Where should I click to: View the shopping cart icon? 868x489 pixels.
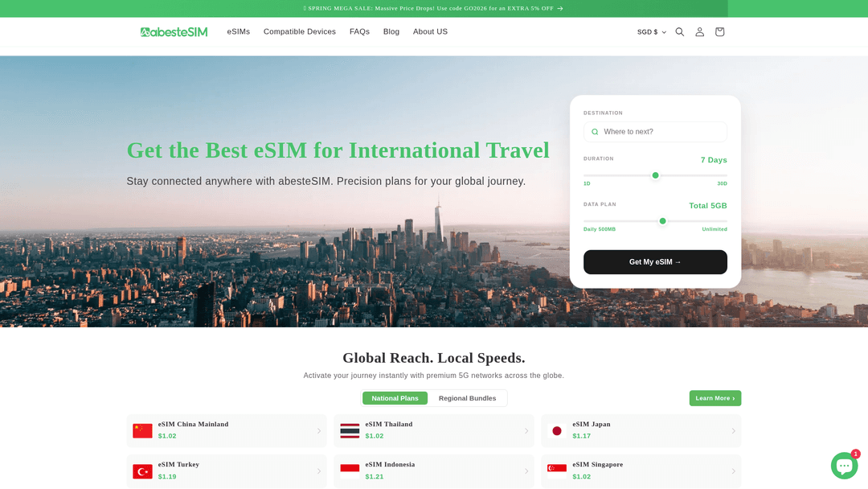click(x=719, y=32)
